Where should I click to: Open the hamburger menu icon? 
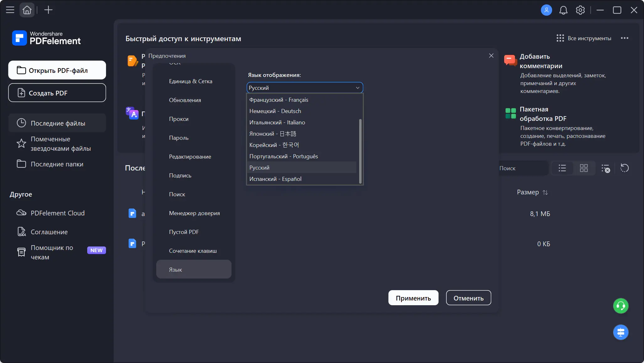pos(10,10)
